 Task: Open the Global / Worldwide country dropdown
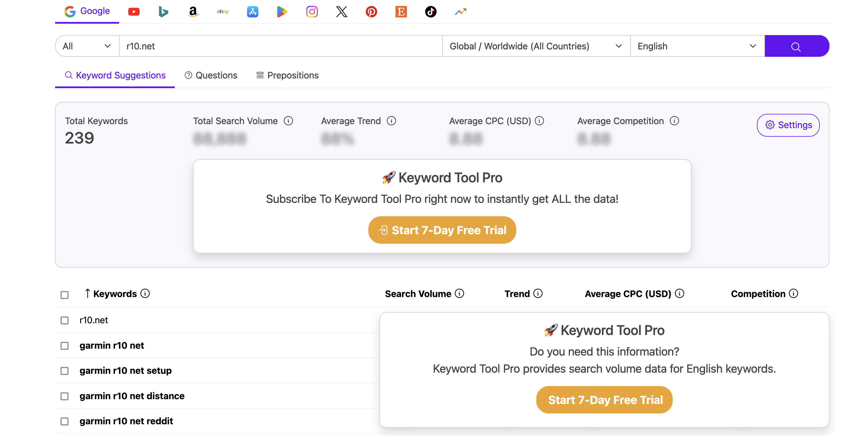coord(536,46)
